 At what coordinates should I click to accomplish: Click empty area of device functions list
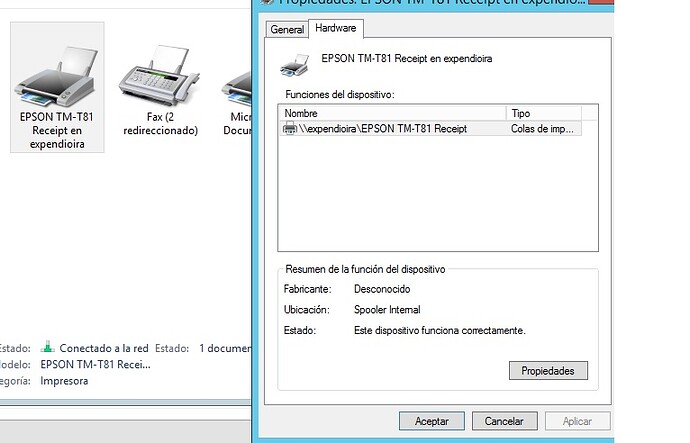438,194
